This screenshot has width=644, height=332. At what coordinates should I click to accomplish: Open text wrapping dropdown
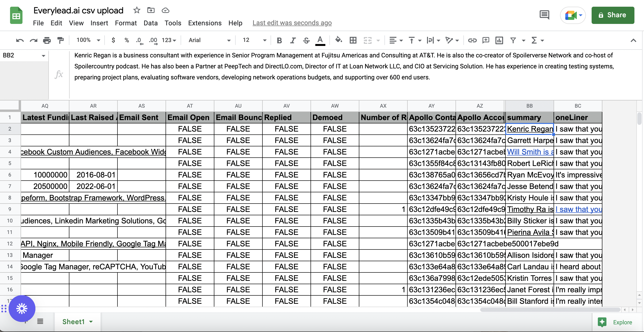[x=433, y=40]
